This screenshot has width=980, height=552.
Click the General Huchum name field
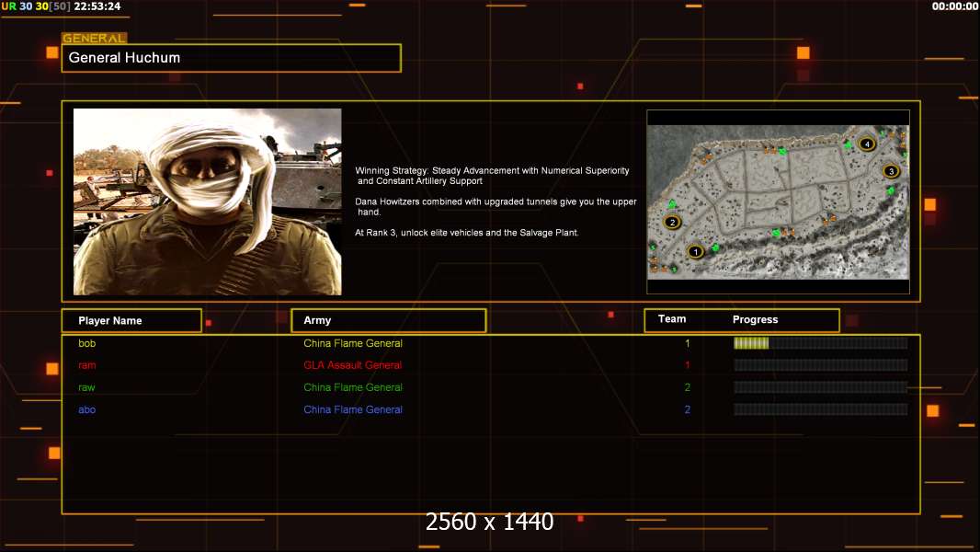(231, 58)
